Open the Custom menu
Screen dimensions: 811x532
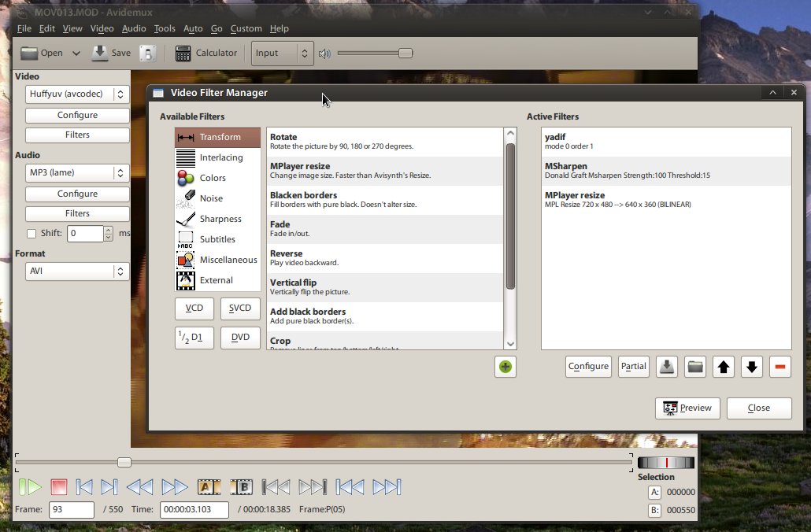(246, 28)
